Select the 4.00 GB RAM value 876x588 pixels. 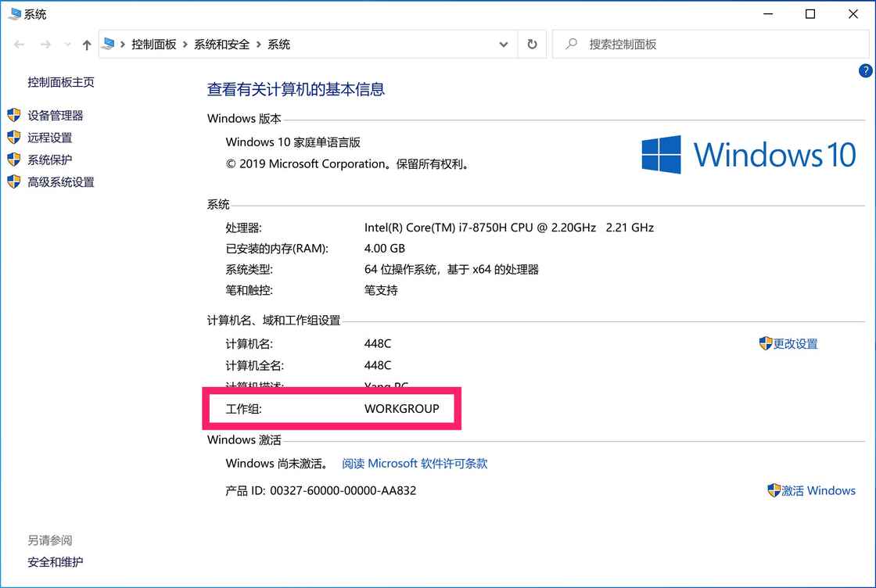click(x=384, y=249)
